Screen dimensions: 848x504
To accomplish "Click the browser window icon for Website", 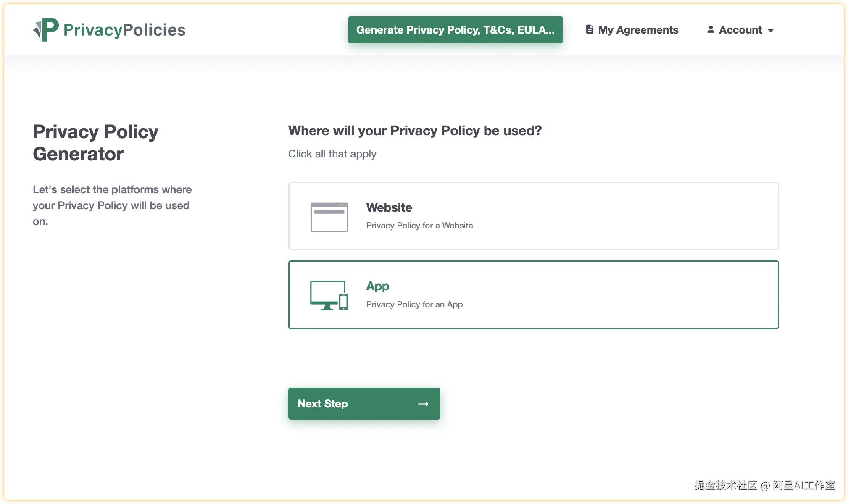I will pos(329,217).
